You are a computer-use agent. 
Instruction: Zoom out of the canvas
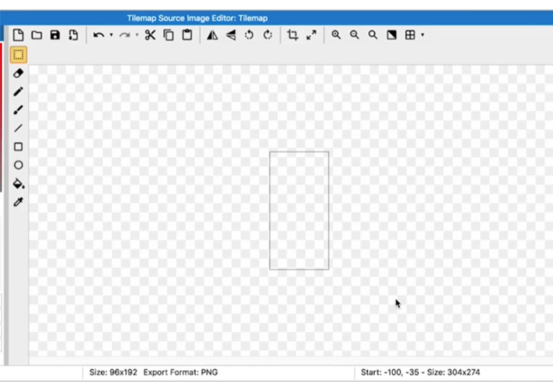coord(354,35)
